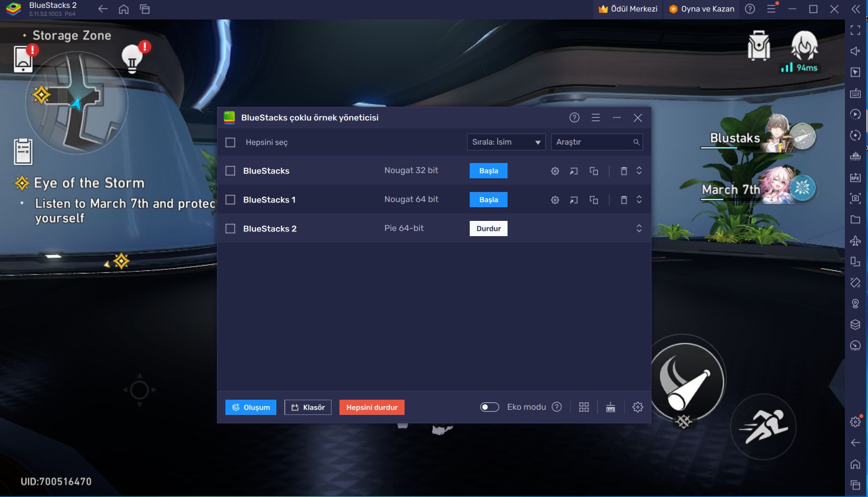Open settings for BlueStacks Nougat 32 bit instance
The height and width of the screenshot is (497, 868).
pyautogui.click(x=555, y=171)
